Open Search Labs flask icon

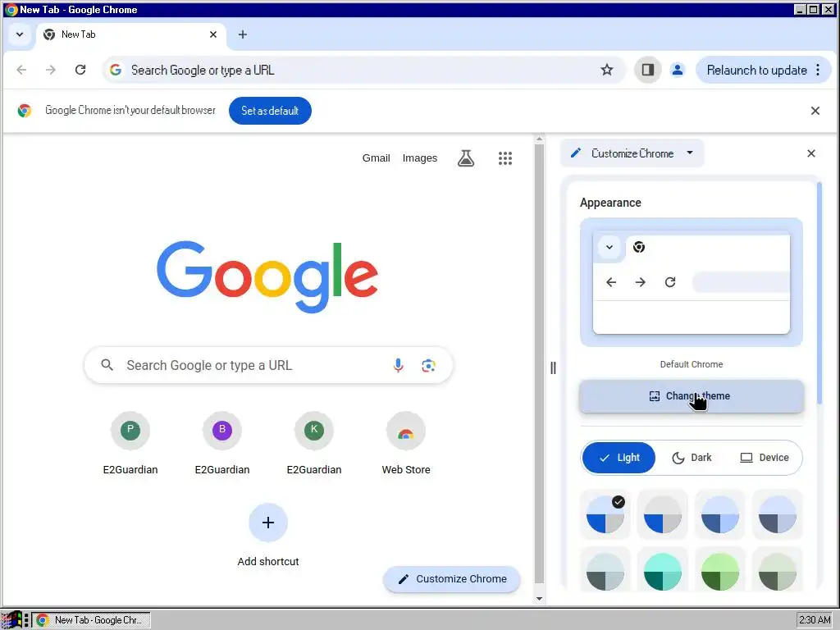tap(466, 158)
